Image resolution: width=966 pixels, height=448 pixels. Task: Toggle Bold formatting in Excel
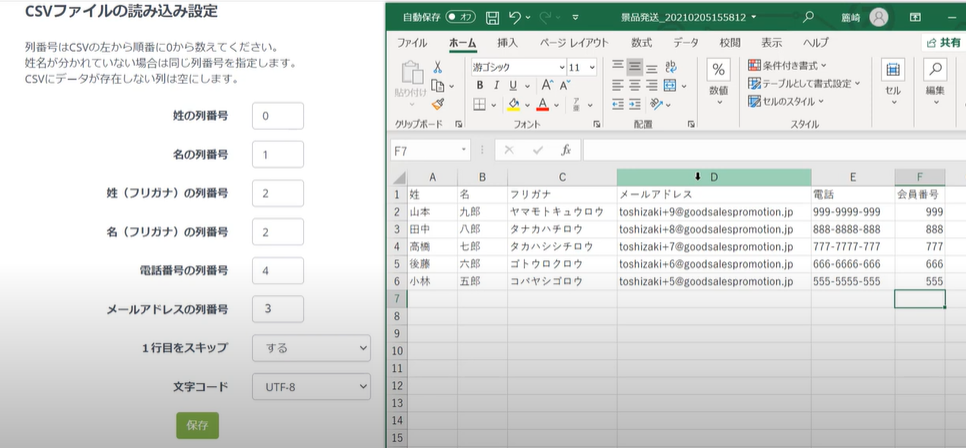point(479,86)
